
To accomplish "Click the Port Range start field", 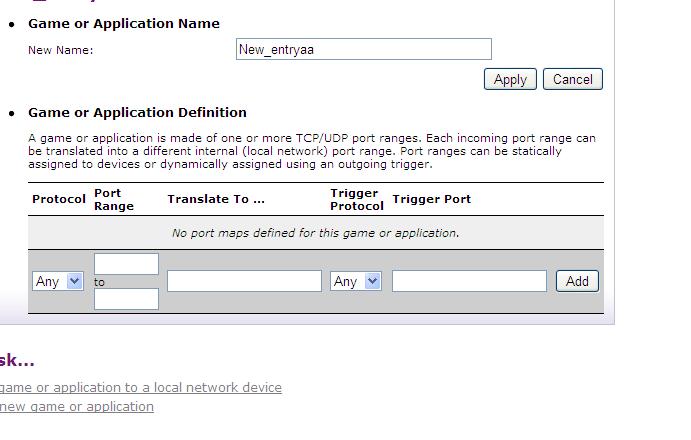I will [x=126, y=264].
